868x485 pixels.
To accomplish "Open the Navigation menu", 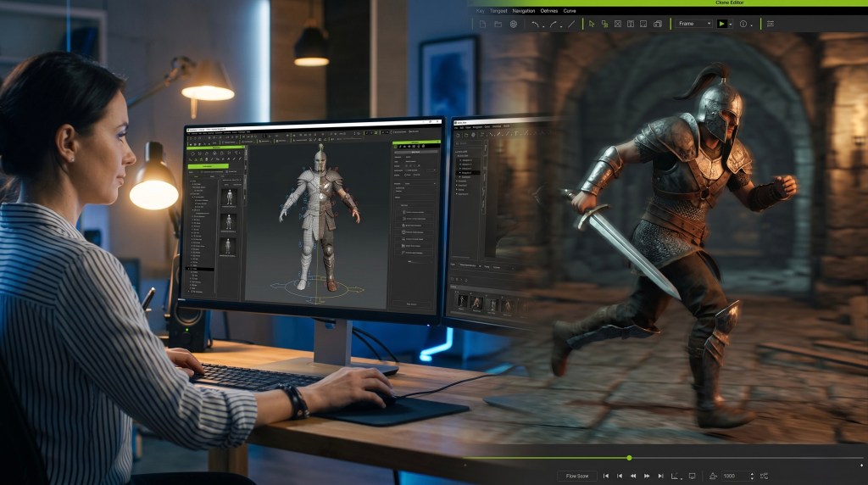I will click(x=524, y=10).
